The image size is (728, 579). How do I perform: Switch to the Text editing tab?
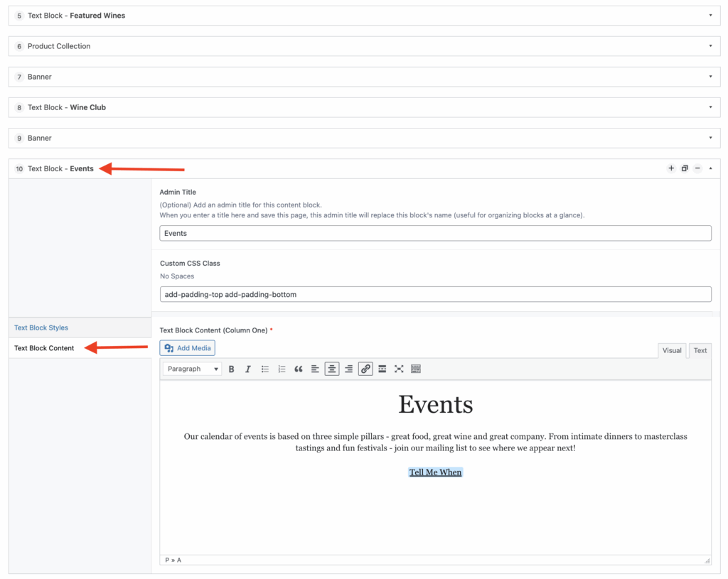coord(700,350)
